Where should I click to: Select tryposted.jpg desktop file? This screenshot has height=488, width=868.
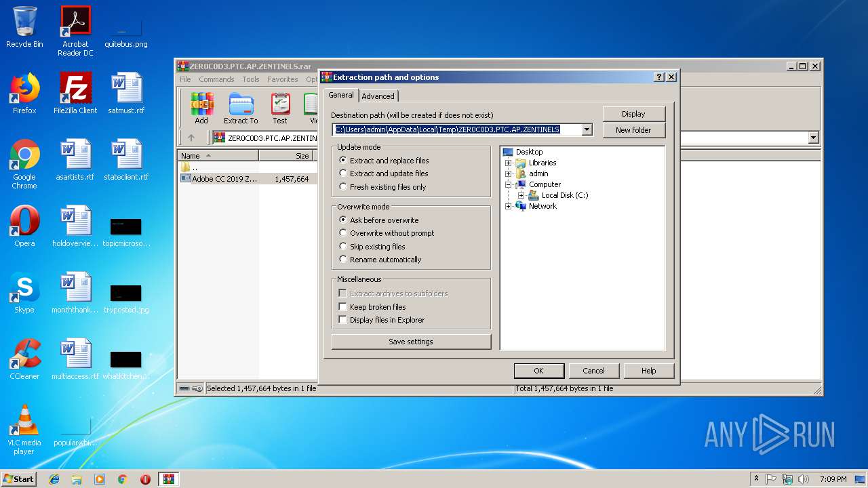tap(126, 298)
